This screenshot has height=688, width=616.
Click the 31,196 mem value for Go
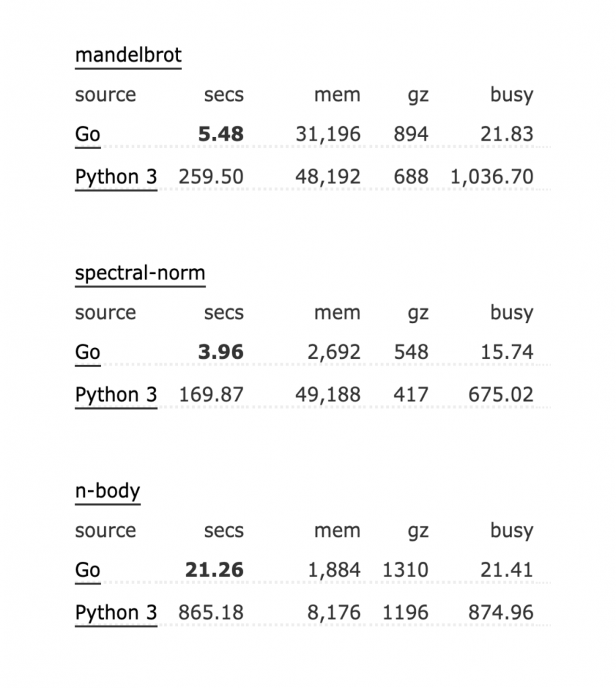[x=328, y=134]
